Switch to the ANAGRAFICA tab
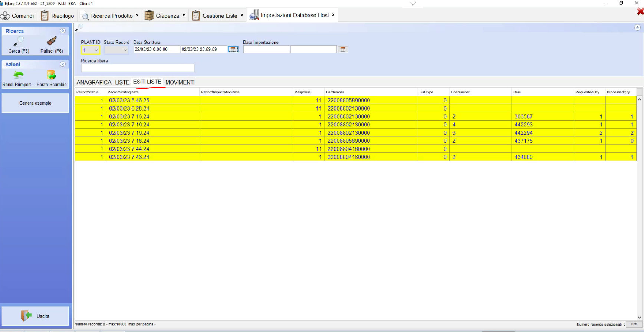Screen dimensions: 644x332 click(94, 82)
